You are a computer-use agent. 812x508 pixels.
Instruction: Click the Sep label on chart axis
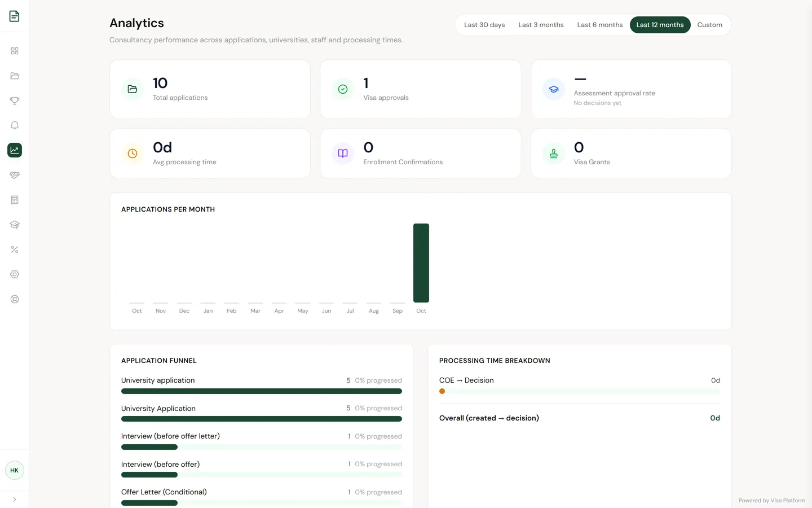[398, 311]
